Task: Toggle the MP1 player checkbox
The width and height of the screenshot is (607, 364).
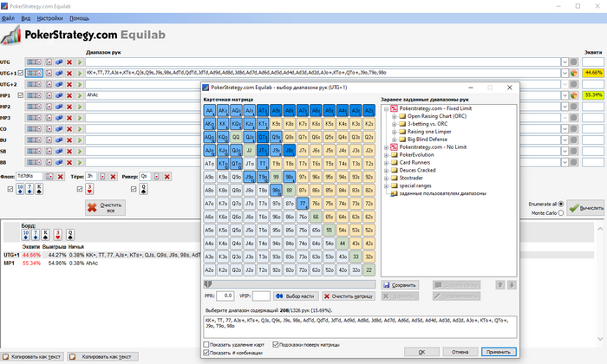Action: click(x=21, y=95)
